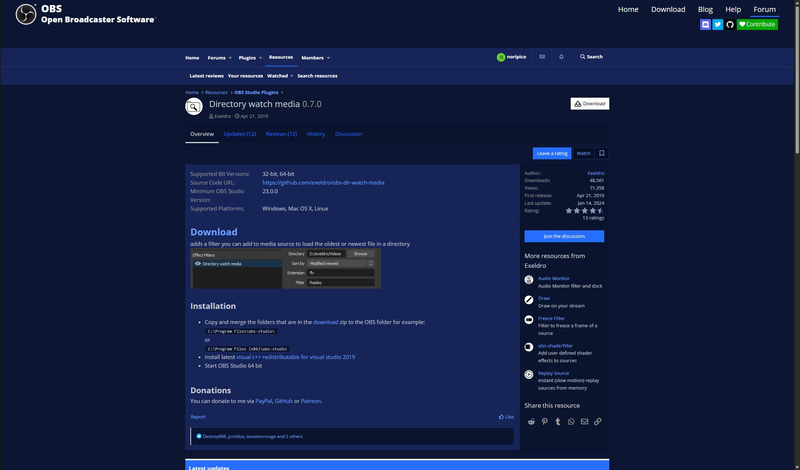Click the Audio Monitor resource icon
The image size is (800, 470).
(x=529, y=279)
